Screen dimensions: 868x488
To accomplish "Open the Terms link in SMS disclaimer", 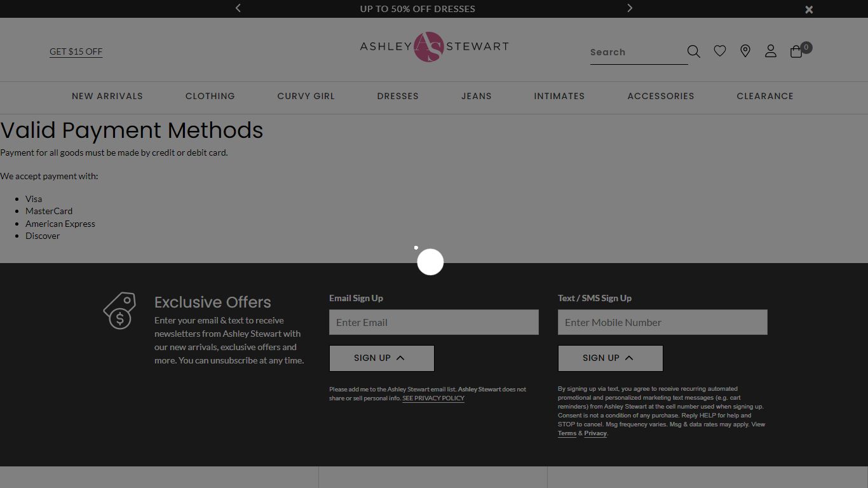I will click(566, 433).
